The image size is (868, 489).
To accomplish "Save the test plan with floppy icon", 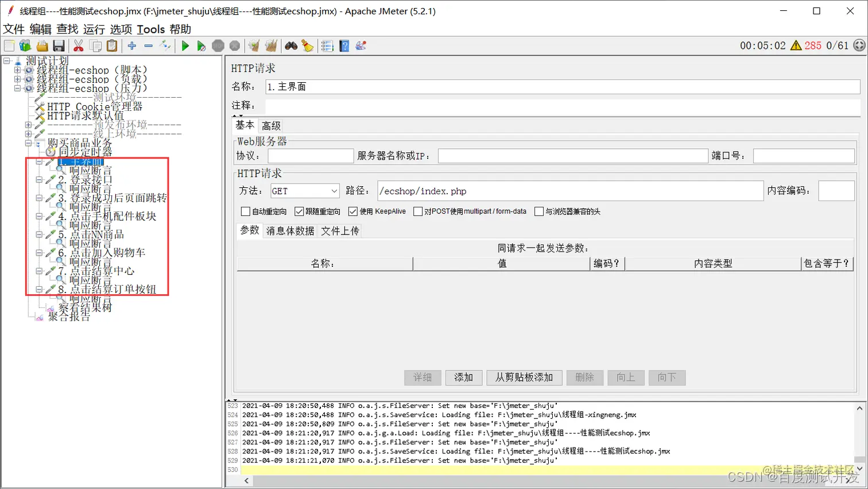I will click(59, 46).
